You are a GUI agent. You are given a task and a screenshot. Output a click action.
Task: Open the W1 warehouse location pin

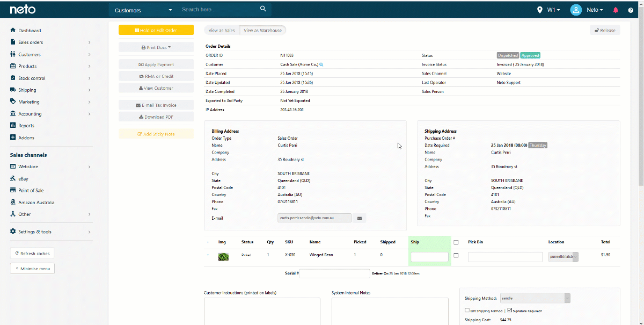point(540,10)
